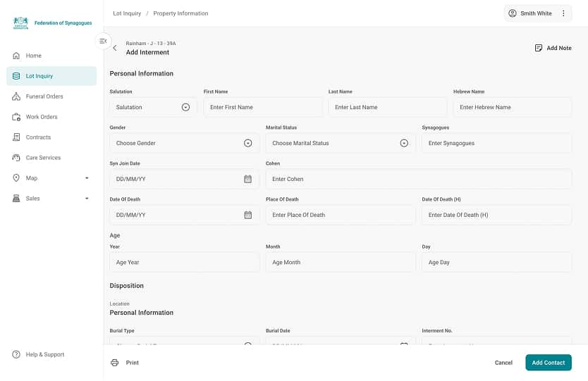Open the Date Of Death calendar picker
Viewport: 588px width, 381px height.
tap(247, 215)
